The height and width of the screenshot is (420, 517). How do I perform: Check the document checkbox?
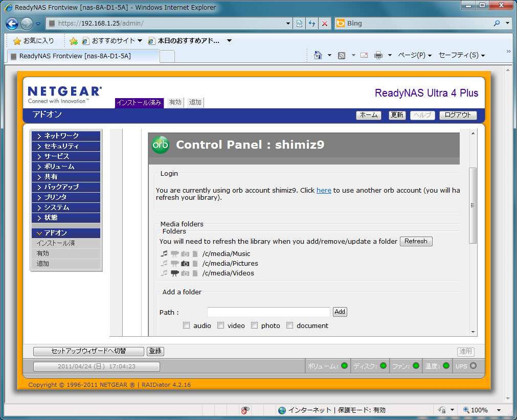click(x=290, y=325)
